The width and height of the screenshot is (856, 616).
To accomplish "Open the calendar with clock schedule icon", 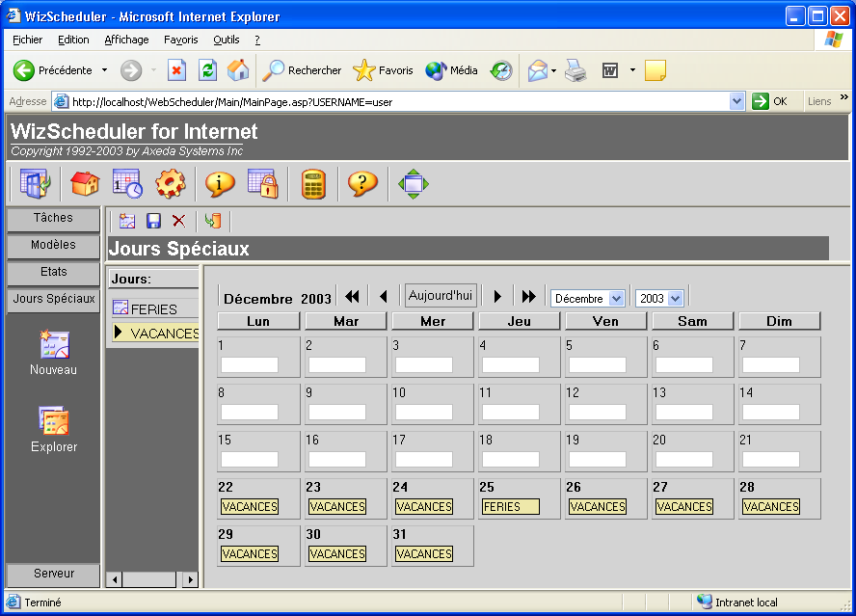I will [128, 183].
